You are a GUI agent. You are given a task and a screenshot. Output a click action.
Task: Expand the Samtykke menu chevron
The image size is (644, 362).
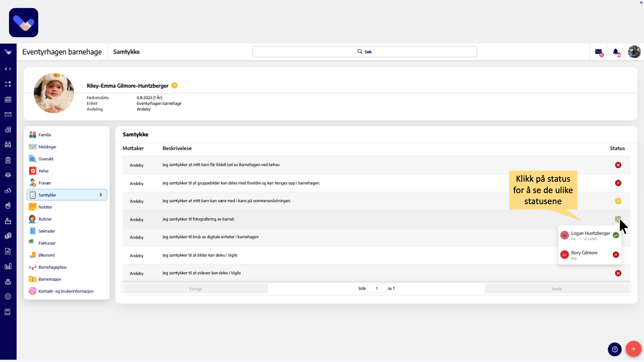click(x=101, y=195)
